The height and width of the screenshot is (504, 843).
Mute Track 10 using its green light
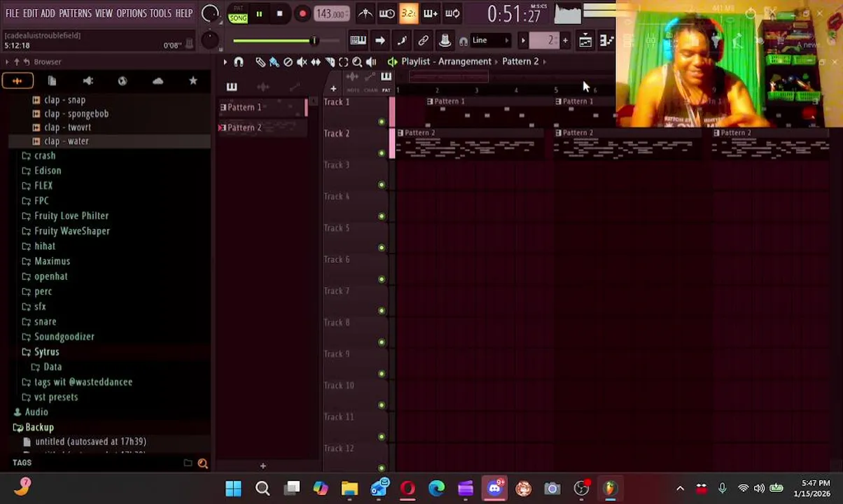[x=382, y=405]
